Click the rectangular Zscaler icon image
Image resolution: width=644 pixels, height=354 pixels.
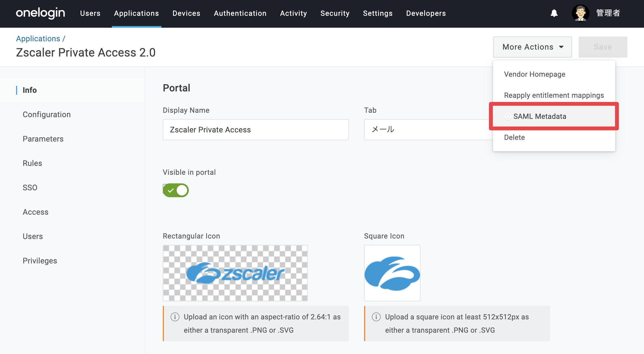(235, 273)
